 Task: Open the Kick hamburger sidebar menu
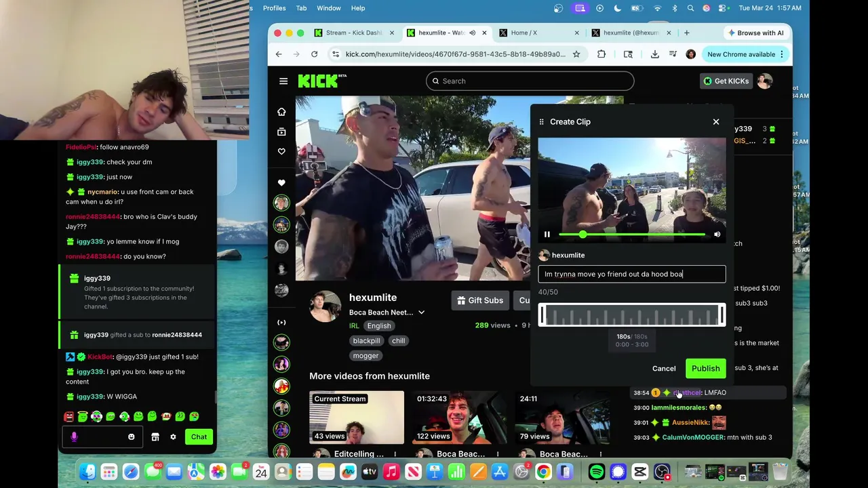[x=283, y=81]
